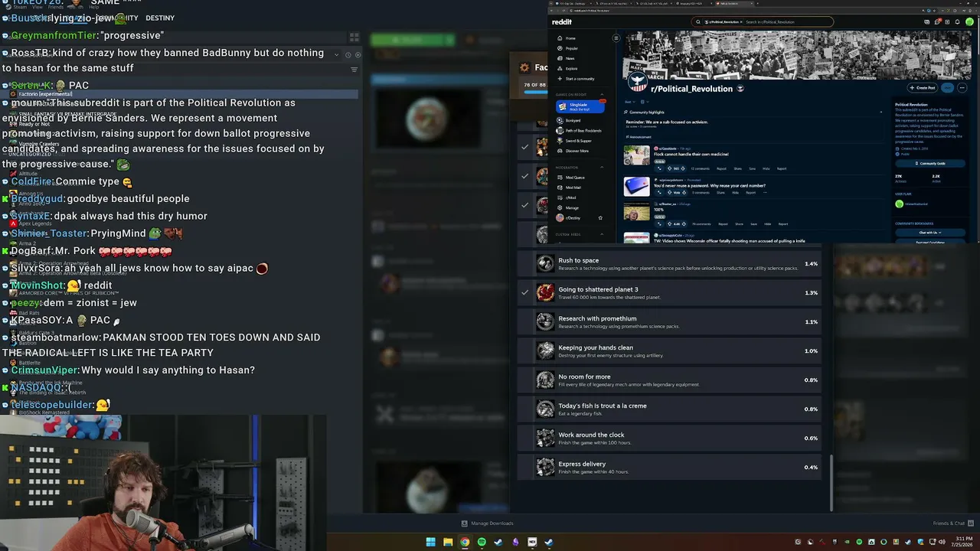The image size is (980, 551).
Task: Open thumbnail of password promoted post
Action: point(636,186)
